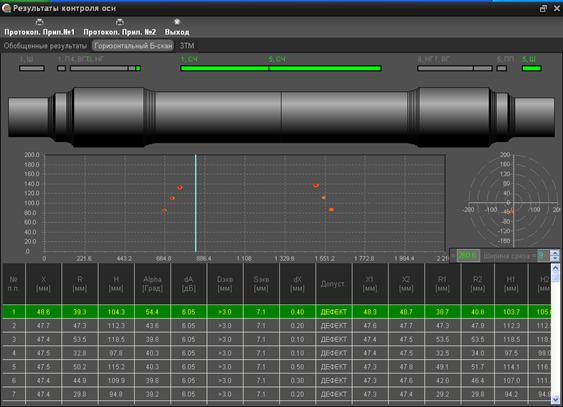Select row 2 number cell
The height and width of the screenshot is (407, 563).
pyautogui.click(x=14, y=326)
